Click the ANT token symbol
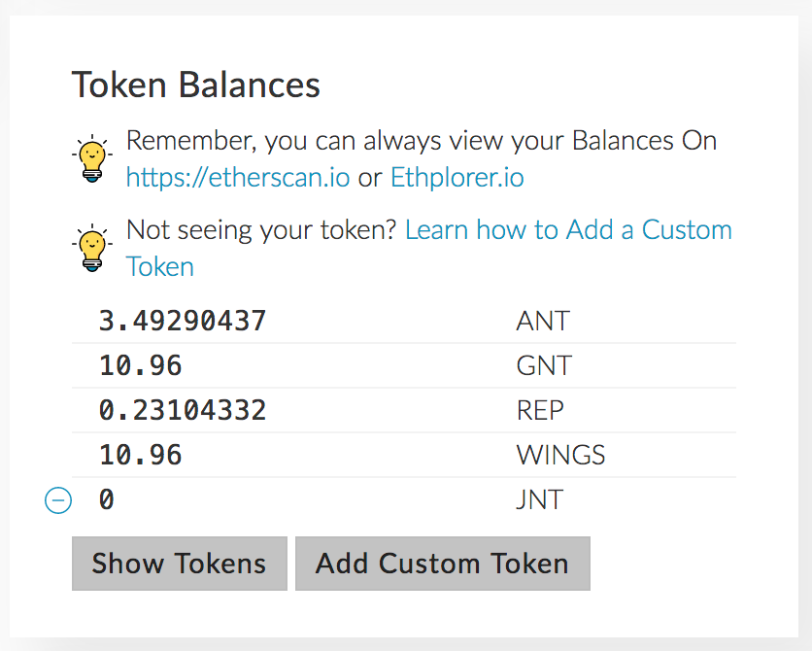The width and height of the screenshot is (812, 651). click(x=543, y=321)
